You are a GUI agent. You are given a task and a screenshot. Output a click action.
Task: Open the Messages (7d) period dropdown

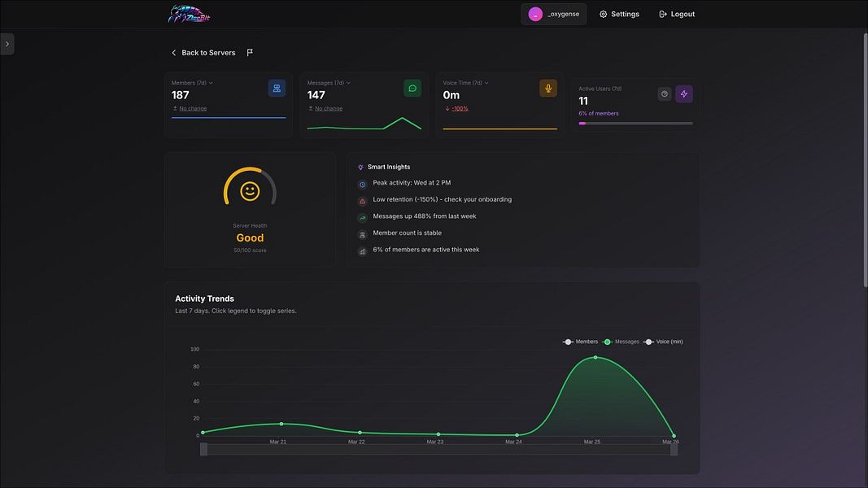329,83
